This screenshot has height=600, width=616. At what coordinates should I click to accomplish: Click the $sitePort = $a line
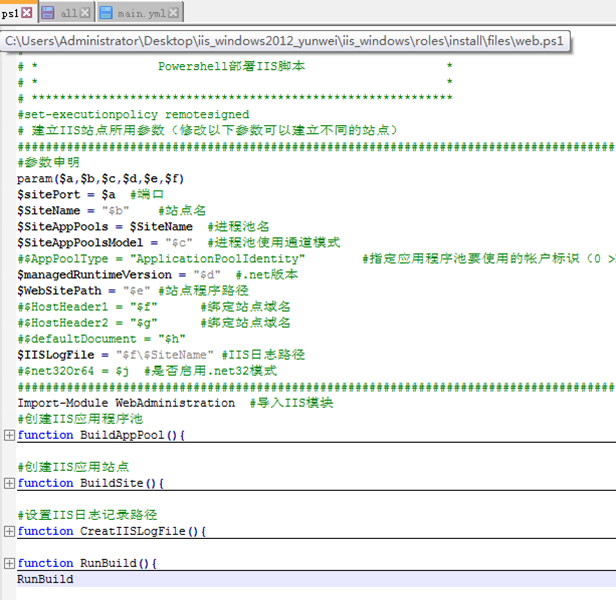click(x=90, y=194)
